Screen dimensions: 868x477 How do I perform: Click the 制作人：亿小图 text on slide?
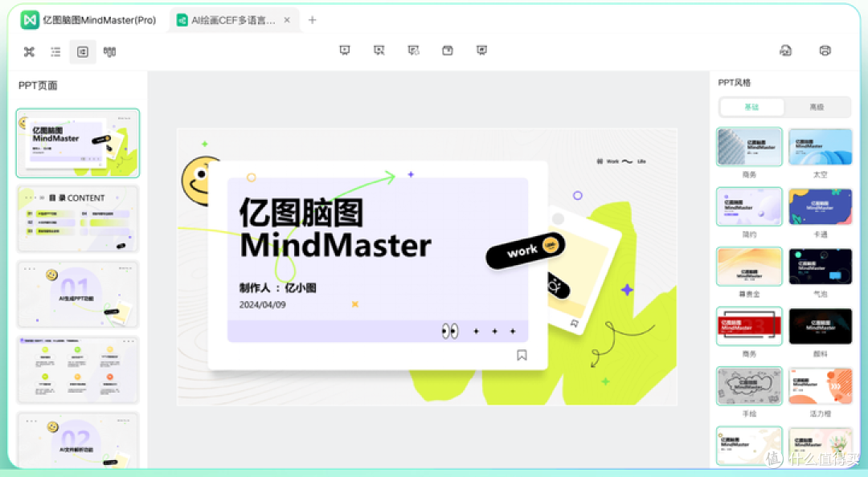pos(277,287)
